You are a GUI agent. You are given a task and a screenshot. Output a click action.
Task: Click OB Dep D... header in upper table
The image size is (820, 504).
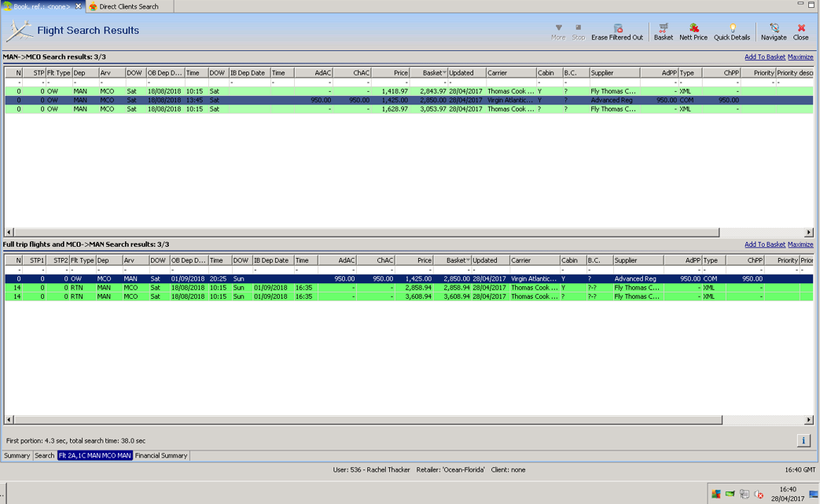coord(165,72)
